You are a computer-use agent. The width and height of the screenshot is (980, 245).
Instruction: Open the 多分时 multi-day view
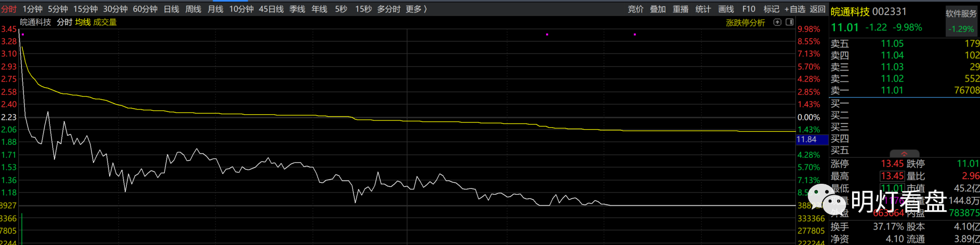click(x=389, y=9)
